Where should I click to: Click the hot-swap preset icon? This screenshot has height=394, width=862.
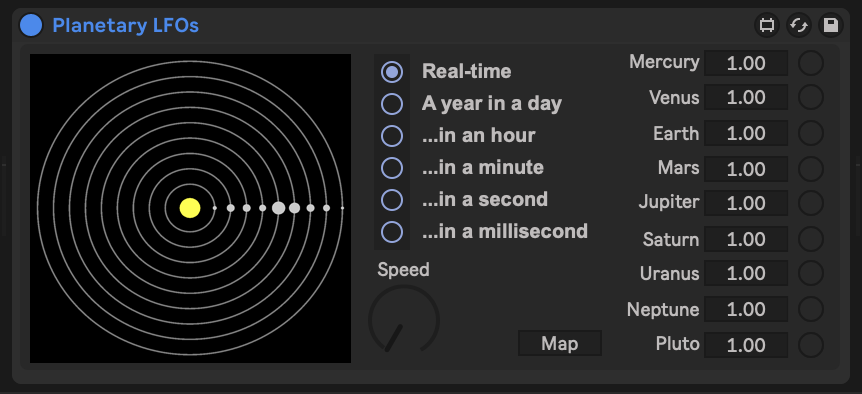point(799,25)
